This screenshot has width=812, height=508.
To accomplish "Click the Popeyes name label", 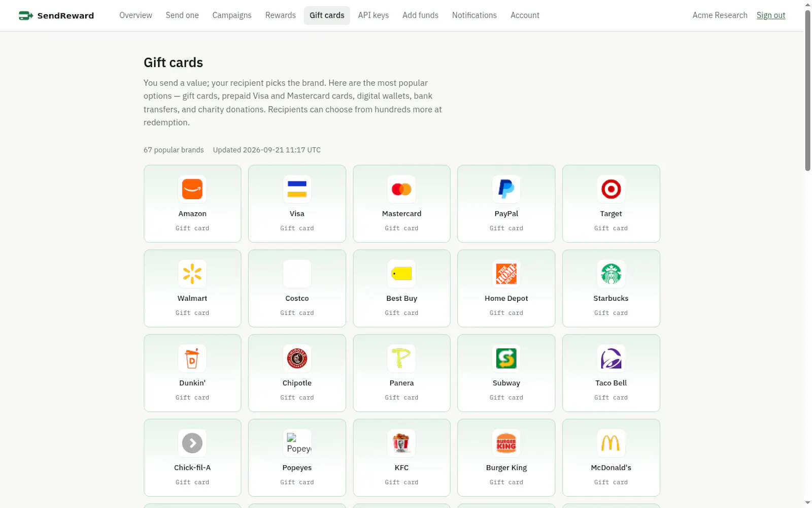I will pos(297,468).
